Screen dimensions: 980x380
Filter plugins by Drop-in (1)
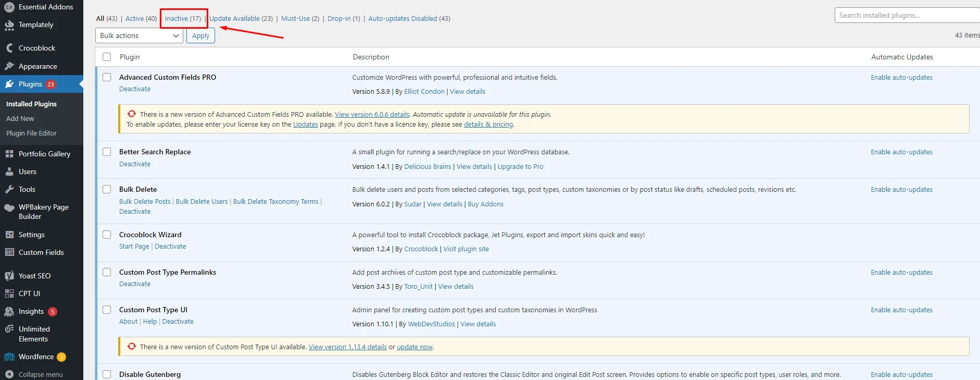pyautogui.click(x=344, y=18)
